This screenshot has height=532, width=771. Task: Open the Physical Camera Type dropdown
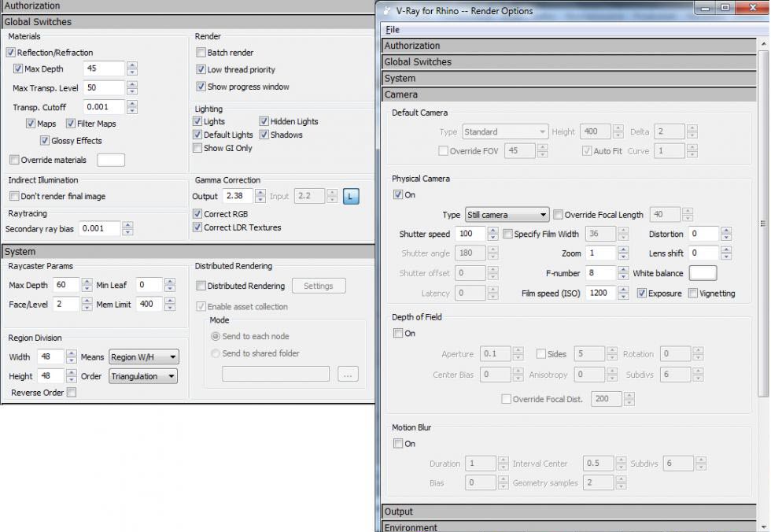pyautogui.click(x=507, y=215)
